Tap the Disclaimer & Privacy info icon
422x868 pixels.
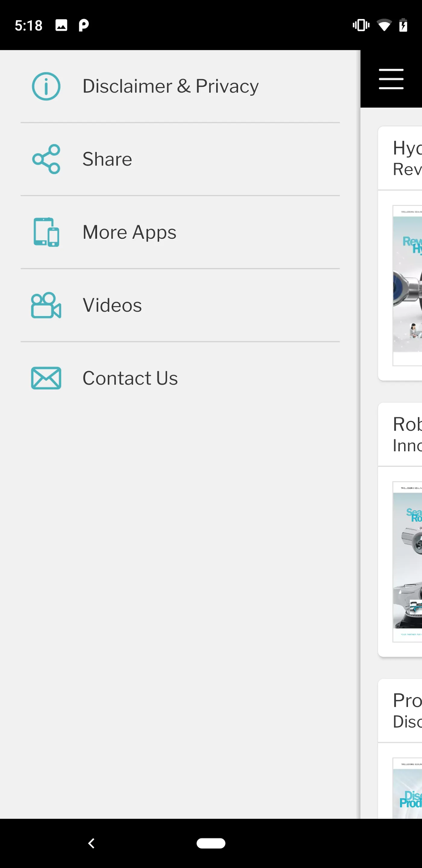point(46,86)
